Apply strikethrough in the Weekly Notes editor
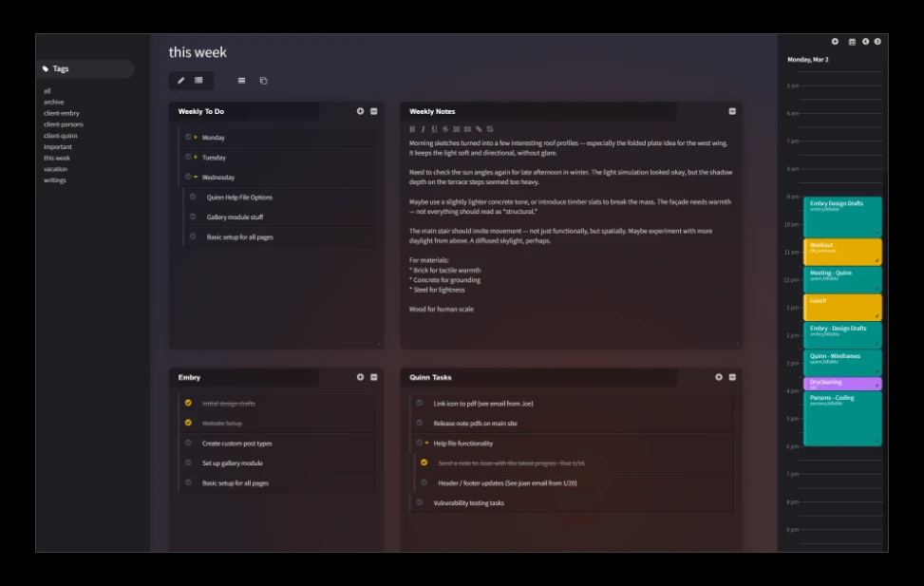The image size is (924, 586). coord(445,128)
